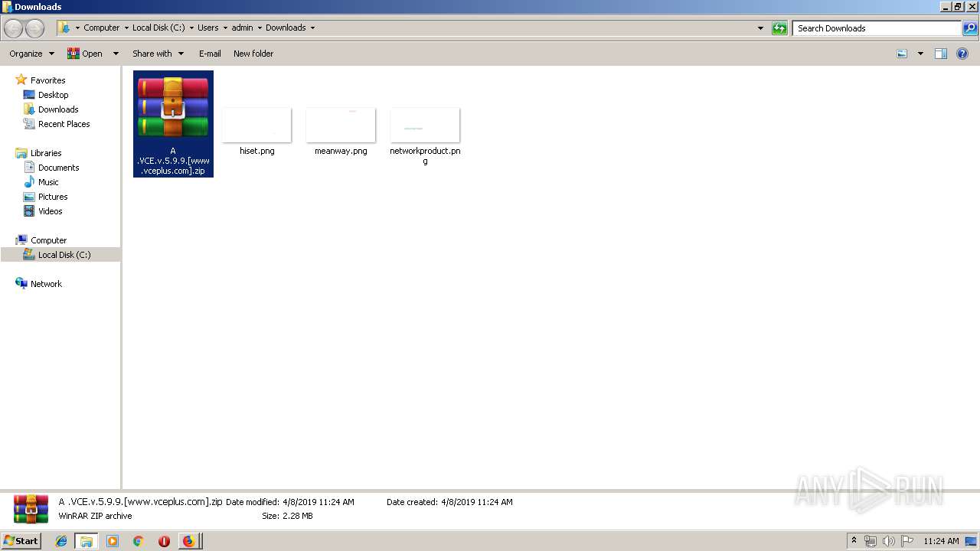Create a New folder
This screenshot has width=980, height=551.
(x=253, y=54)
